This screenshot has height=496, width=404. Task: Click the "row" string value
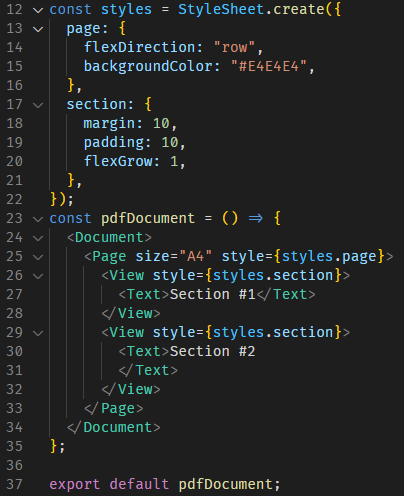click(x=234, y=47)
